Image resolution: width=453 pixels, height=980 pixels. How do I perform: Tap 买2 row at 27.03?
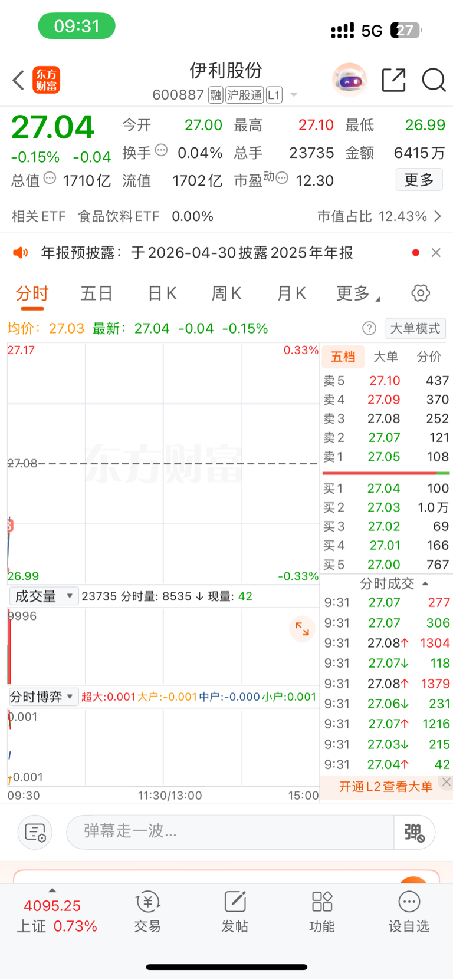[386, 507]
